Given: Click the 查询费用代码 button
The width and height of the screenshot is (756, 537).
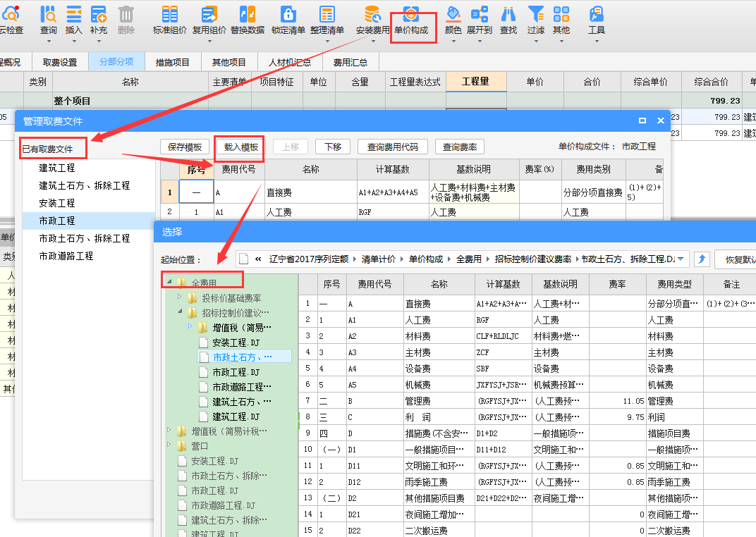Looking at the screenshot, I should click(393, 147).
